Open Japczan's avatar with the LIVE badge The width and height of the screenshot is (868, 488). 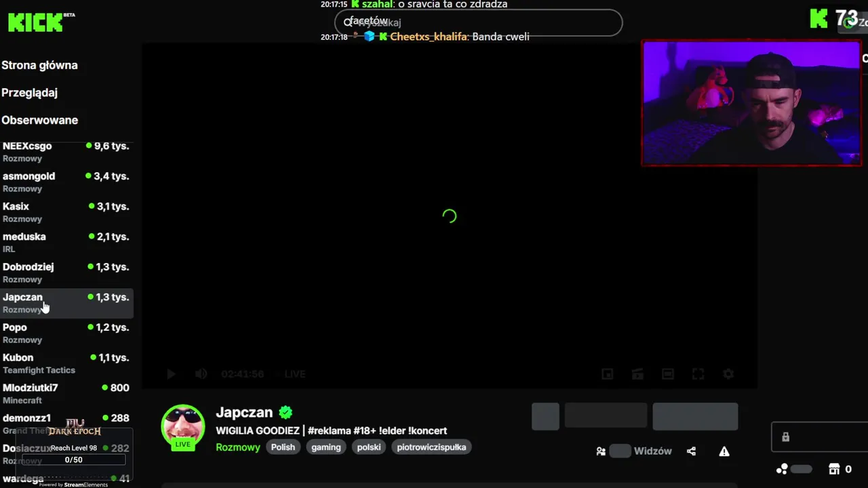[x=182, y=427]
